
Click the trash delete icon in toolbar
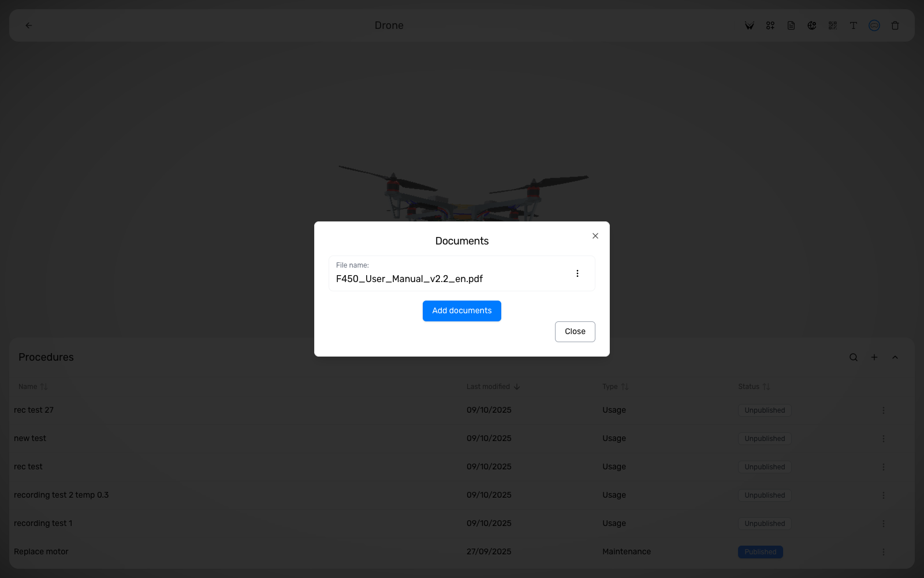(895, 25)
